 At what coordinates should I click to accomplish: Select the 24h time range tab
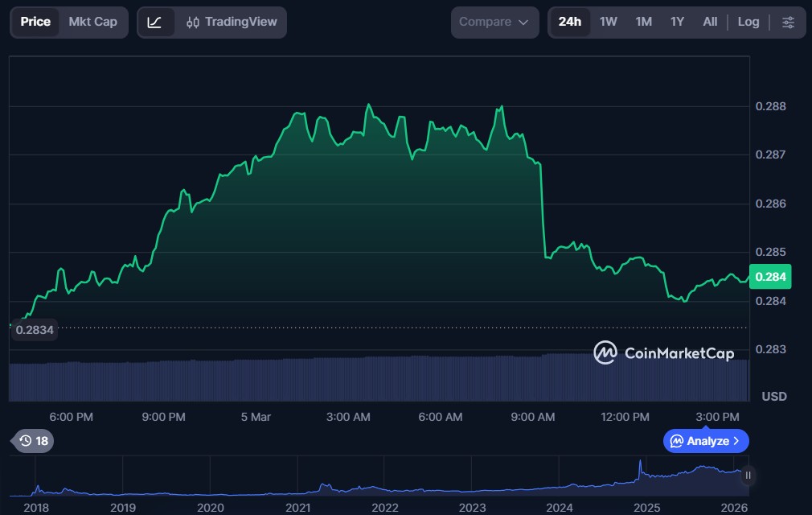point(569,22)
